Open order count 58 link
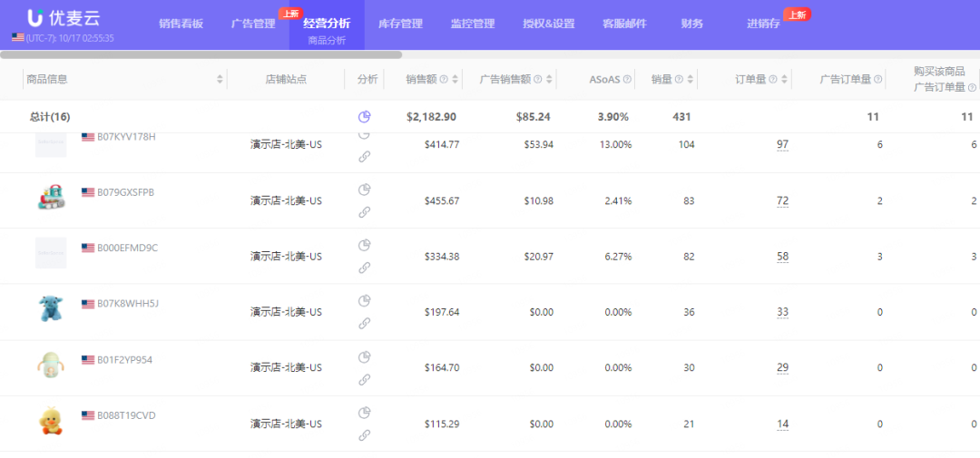This screenshot has height=458, width=980. (x=782, y=256)
